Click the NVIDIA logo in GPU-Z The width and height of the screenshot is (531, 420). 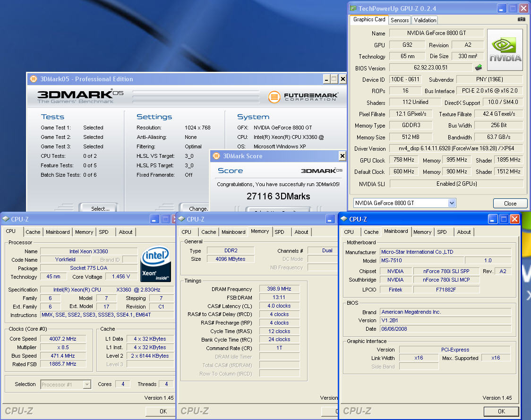click(x=505, y=50)
